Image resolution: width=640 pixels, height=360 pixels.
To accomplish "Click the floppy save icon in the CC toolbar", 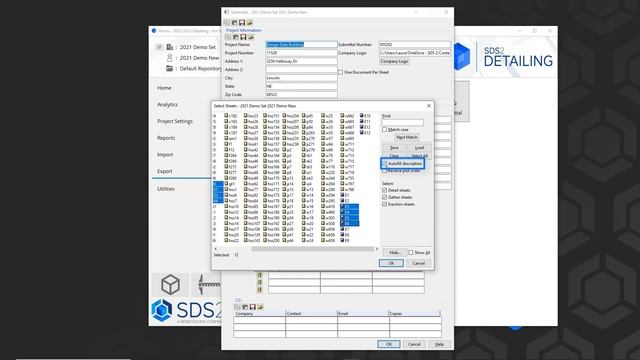I will tap(253, 307).
